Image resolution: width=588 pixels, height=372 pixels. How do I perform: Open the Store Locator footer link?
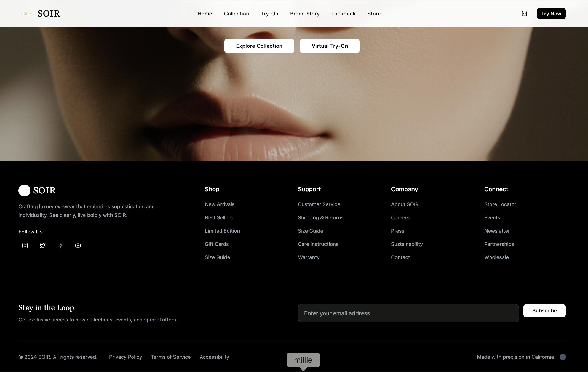(500, 204)
